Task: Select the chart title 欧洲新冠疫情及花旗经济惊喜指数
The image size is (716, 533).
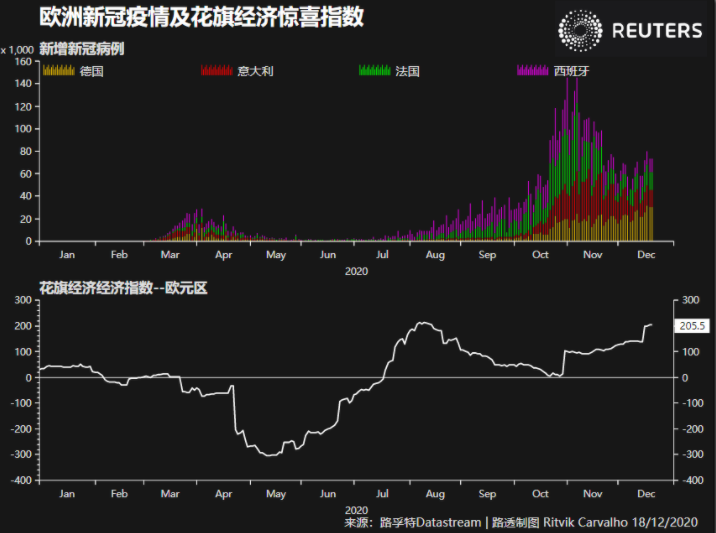Action: pyautogui.click(x=201, y=17)
